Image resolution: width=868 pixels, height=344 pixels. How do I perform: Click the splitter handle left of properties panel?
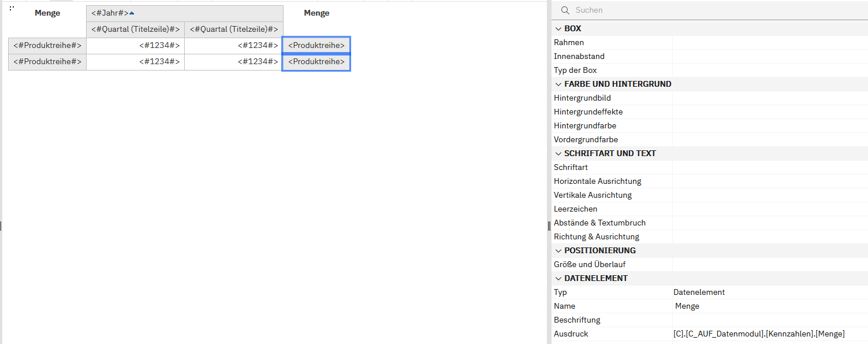point(549,226)
